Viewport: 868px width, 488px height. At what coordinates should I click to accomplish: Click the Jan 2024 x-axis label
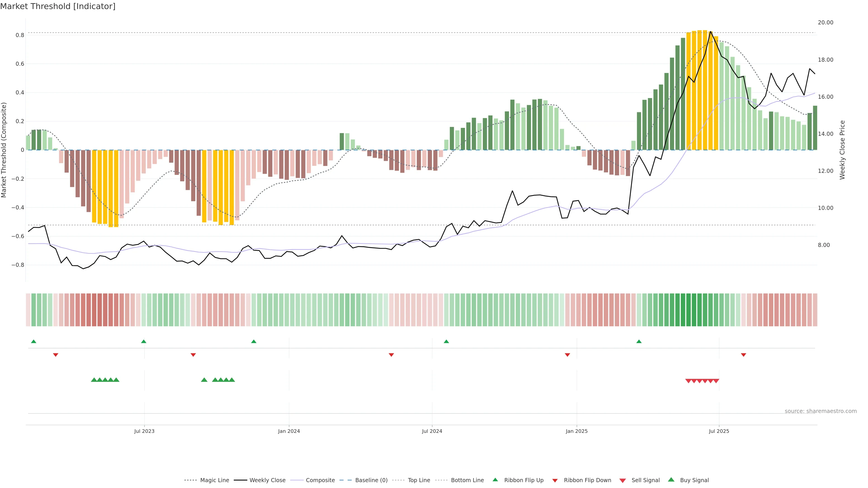pyautogui.click(x=289, y=431)
